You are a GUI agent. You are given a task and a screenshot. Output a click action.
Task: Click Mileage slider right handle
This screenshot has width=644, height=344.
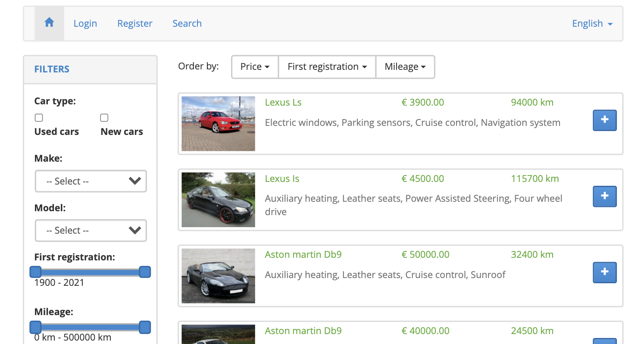click(x=145, y=327)
